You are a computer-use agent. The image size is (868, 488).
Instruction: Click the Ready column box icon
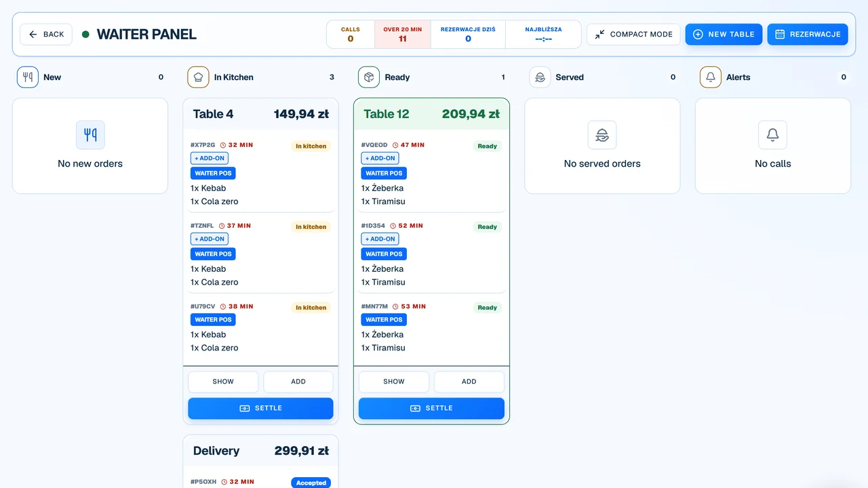pos(369,77)
